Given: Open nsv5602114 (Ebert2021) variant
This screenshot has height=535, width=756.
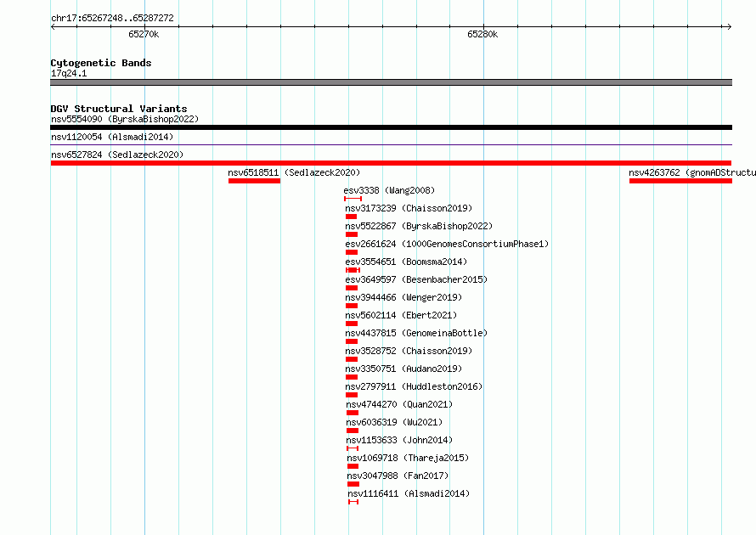Looking at the screenshot, I should point(401,315).
